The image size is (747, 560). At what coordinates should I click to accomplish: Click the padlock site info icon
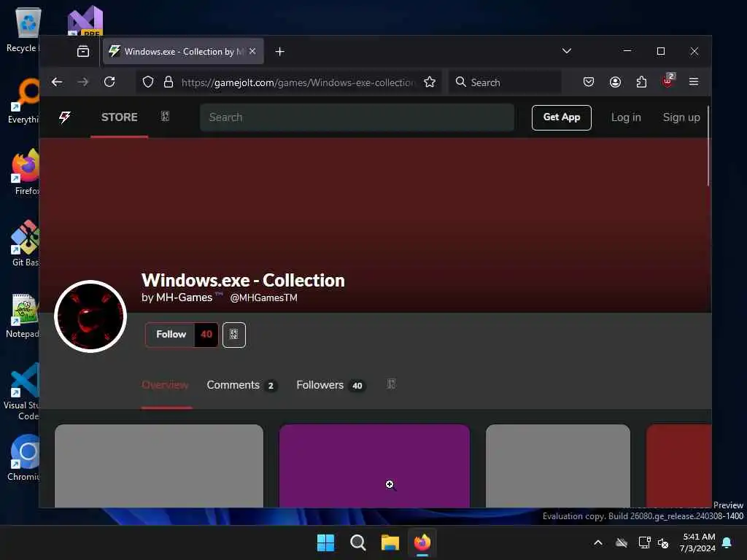coord(169,82)
